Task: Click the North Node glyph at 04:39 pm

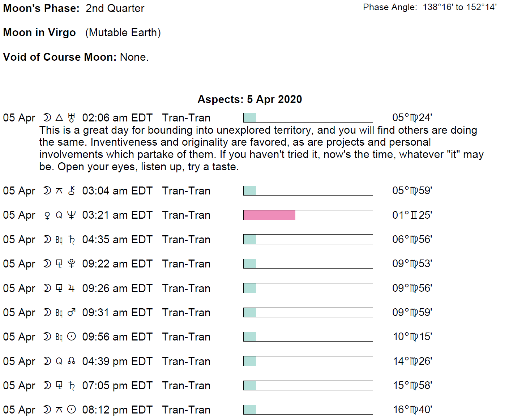Action: [x=72, y=361]
